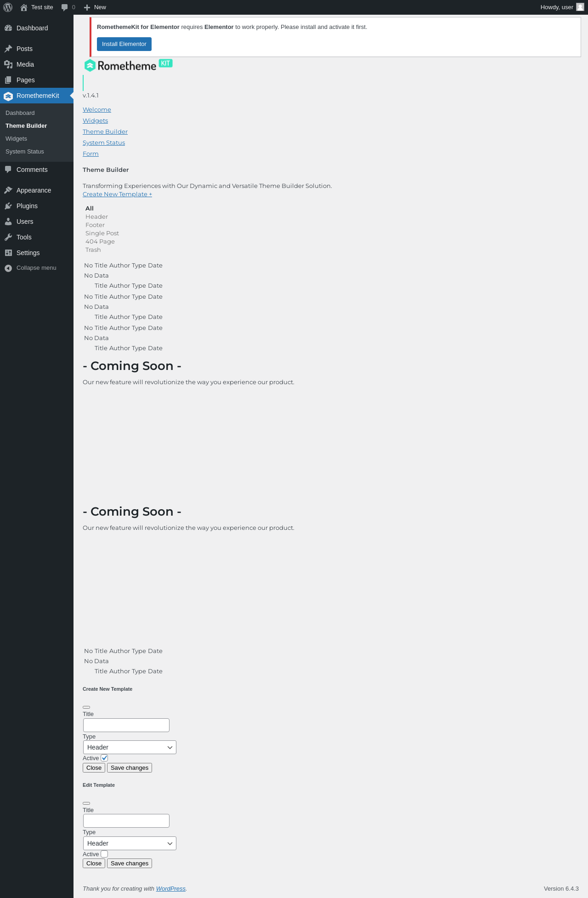This screenshot has width=588, height=898.
Task: Click the New plus icon
Action: (87, 7)
